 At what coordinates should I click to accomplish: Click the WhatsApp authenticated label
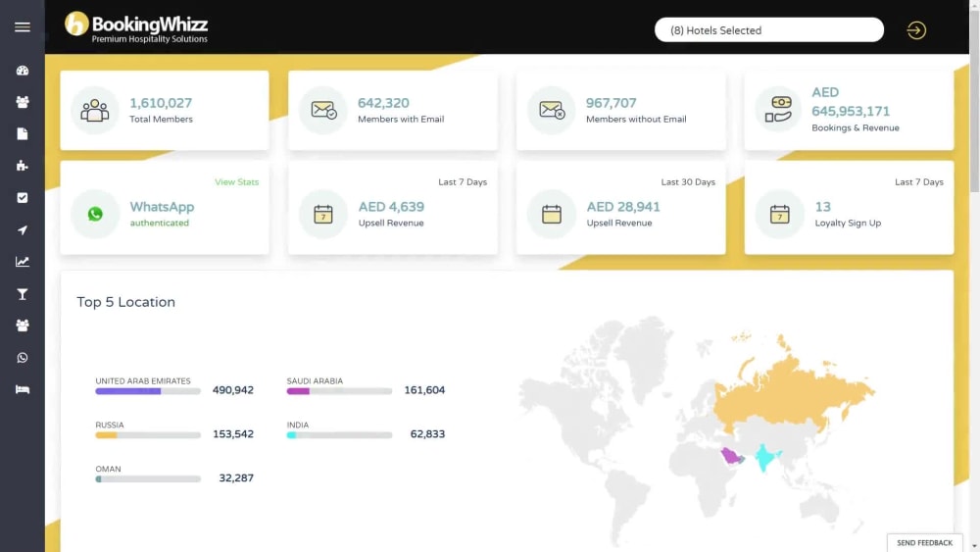[160, 224]
